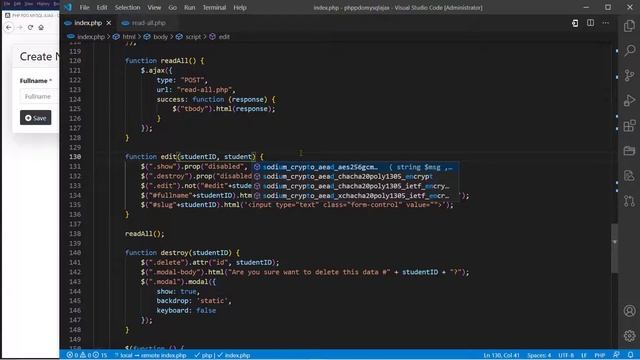Select the index.php editor tab
The height and width of the screenshot is (360, 640).
pyautogui.click(x=88, y=23)
